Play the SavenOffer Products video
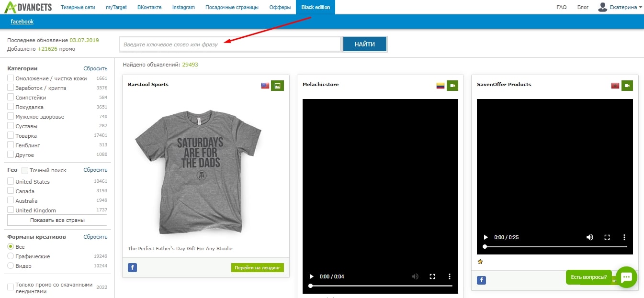 [x=486, y=237]
